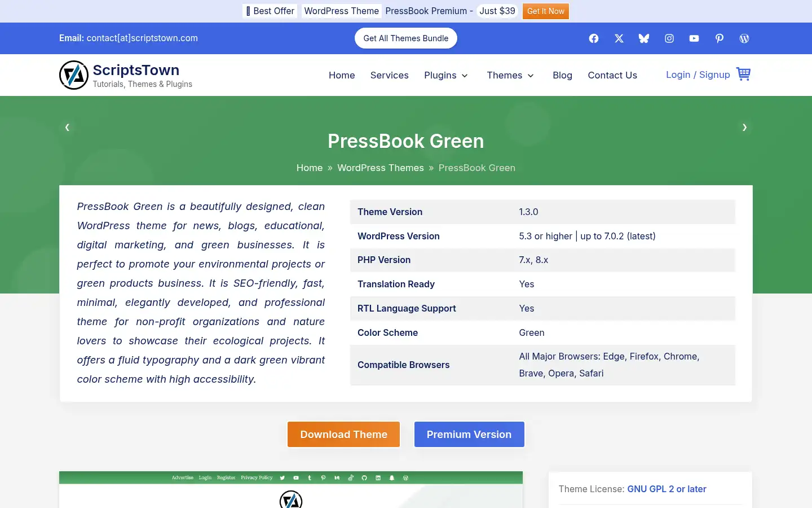This screenshot has width=812, height=508.
Task: Open the Pinterest icon in header
Action: click(x=720, y=38)
